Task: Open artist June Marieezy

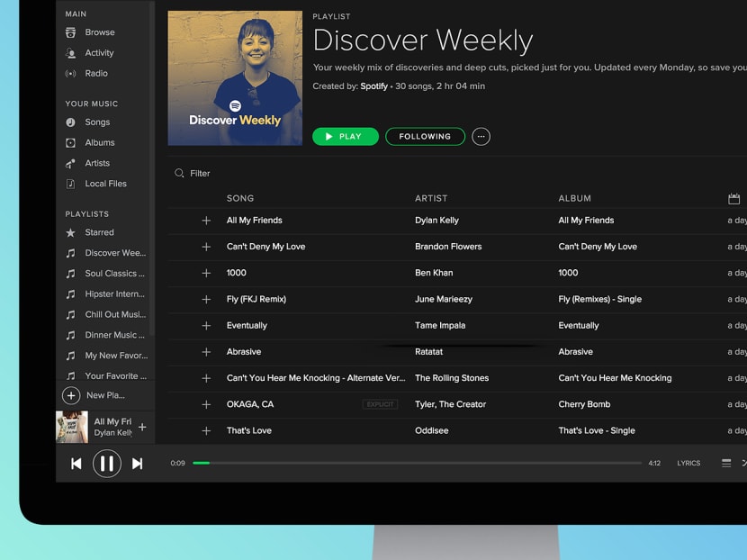Action: coord(443,299)
